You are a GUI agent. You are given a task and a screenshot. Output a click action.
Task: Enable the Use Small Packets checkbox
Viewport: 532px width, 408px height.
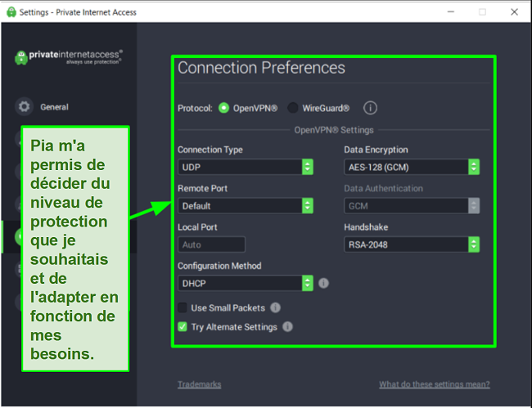(183, 307)
